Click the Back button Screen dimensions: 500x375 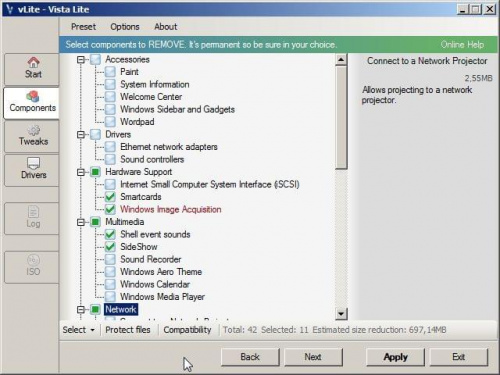[x=250, y=357]
